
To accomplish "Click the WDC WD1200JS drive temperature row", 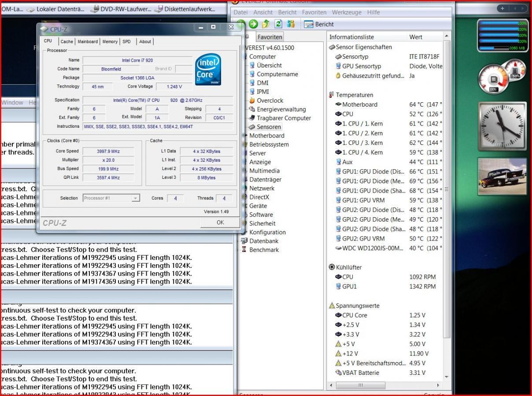I will tap(385, 248).
